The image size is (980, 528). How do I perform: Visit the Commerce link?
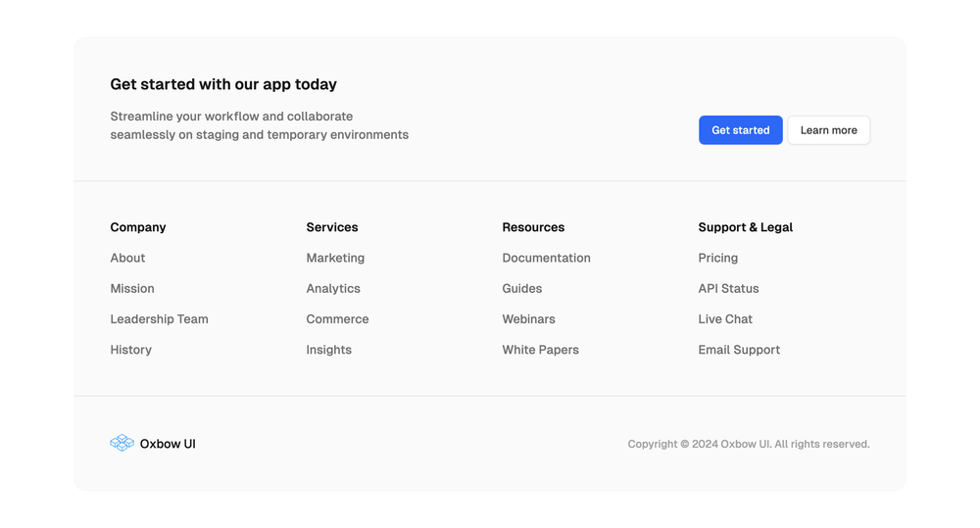point(337,318)
